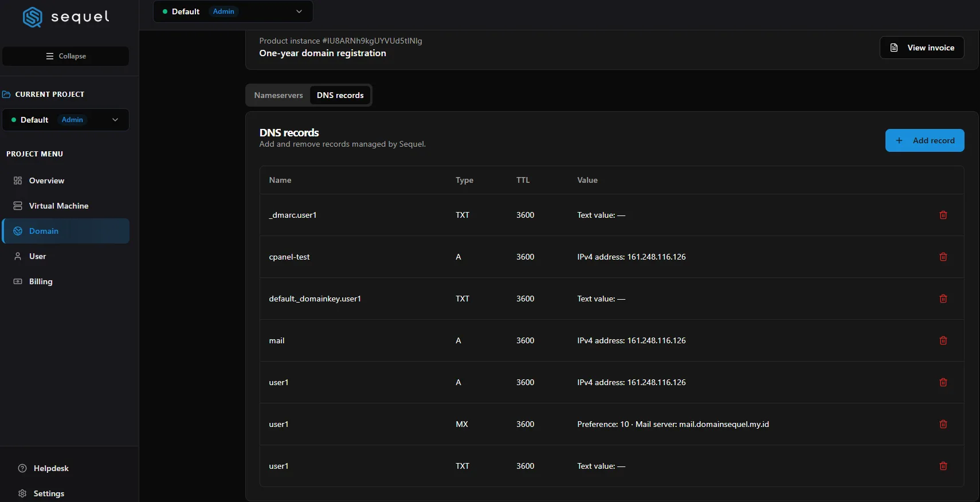Viewport: 980px width, 502px height.
Task: Click the Type column header
Action: click(464, 180)
